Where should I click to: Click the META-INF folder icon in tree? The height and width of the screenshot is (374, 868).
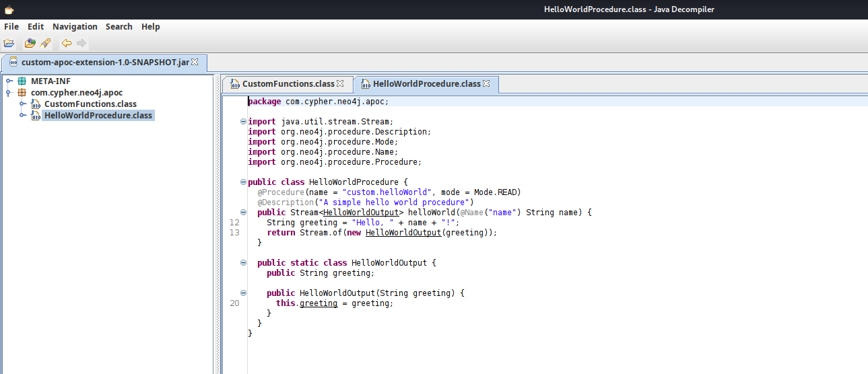pyautogui.click(x=22, y=81)
